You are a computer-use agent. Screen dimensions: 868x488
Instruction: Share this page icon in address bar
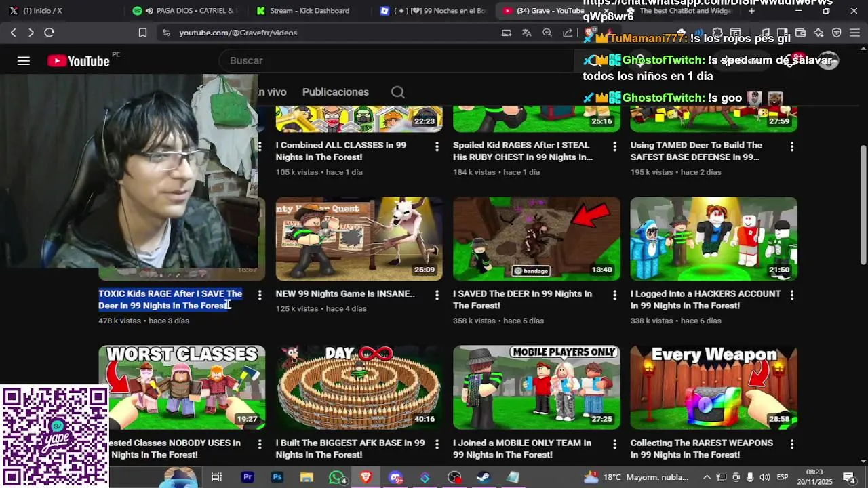pos(568,33)
